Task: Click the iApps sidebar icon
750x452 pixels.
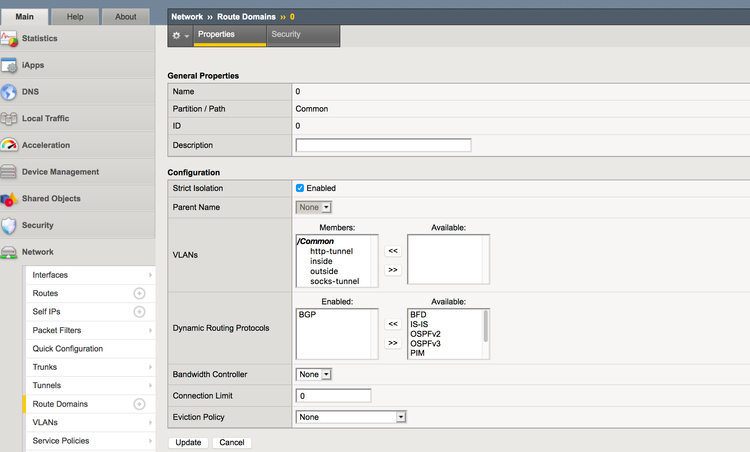Action: (9, 66)
